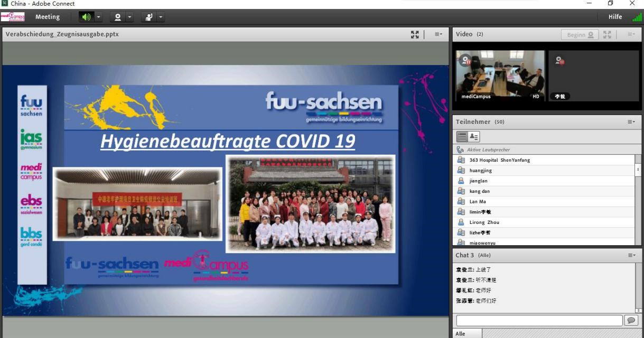Click the user icon beside Lan Ma
Image resolution: width=644 pixels, height=338 pixels.
click(461, 201)
